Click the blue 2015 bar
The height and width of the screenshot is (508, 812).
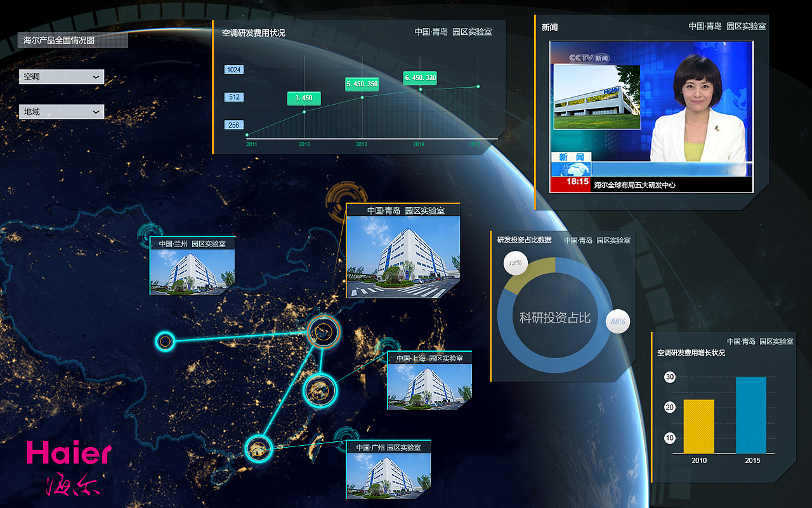pyautogui.click(x=751, y=415)
